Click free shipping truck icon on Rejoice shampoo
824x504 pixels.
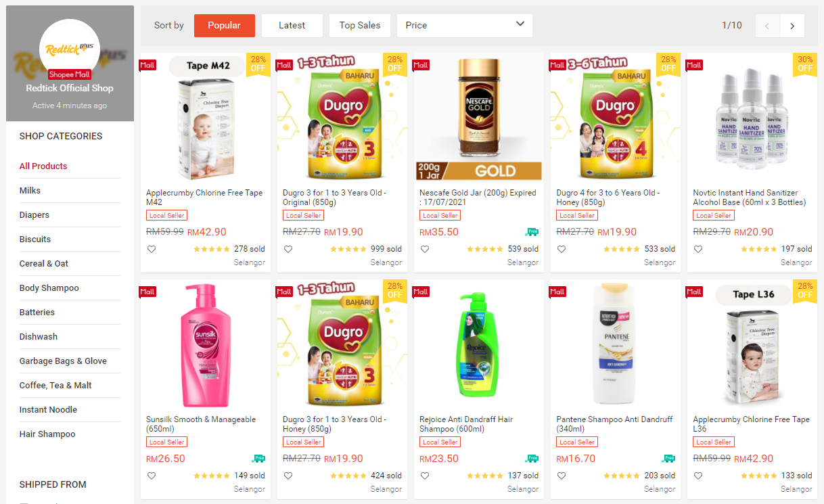click(x=532, y=459)
